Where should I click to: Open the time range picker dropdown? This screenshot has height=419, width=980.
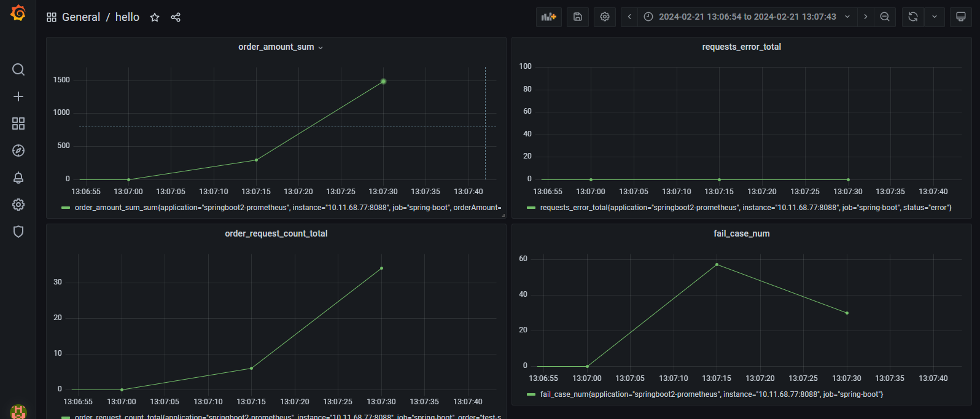click(x=747, y=17)
